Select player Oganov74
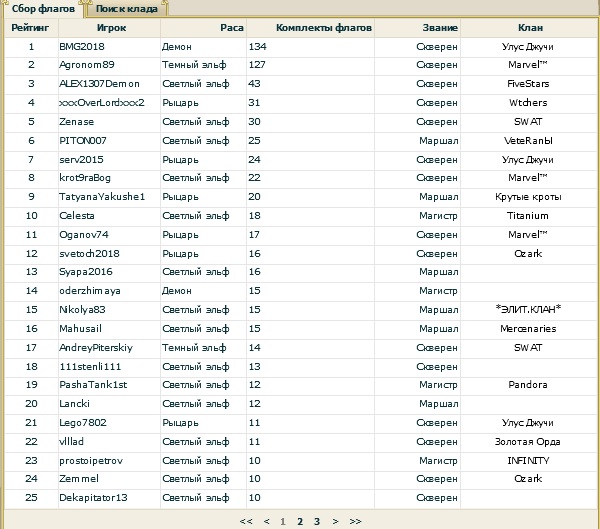 (83, 235)
